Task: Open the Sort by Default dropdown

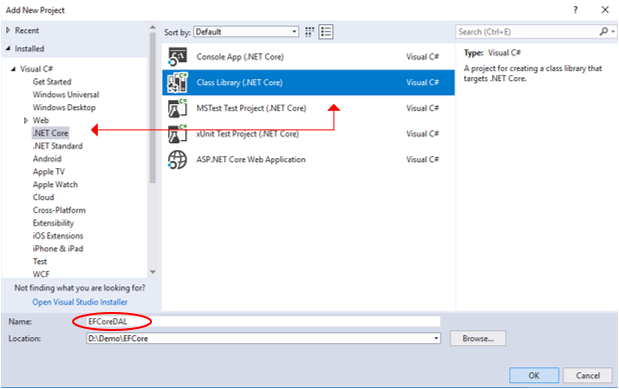Action: (246, 32)
